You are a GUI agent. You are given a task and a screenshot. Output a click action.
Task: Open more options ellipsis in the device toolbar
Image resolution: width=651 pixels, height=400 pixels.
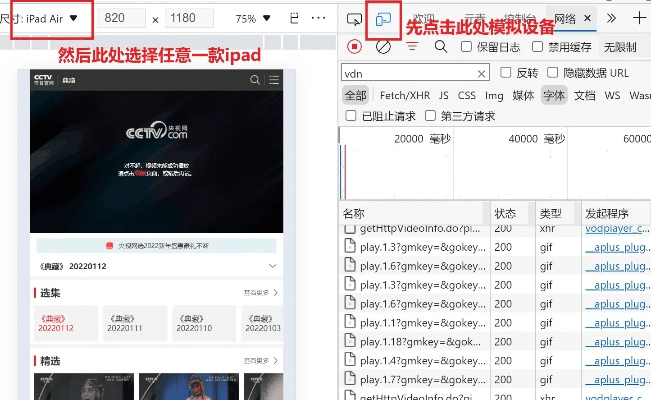click(x=318, y=18)
